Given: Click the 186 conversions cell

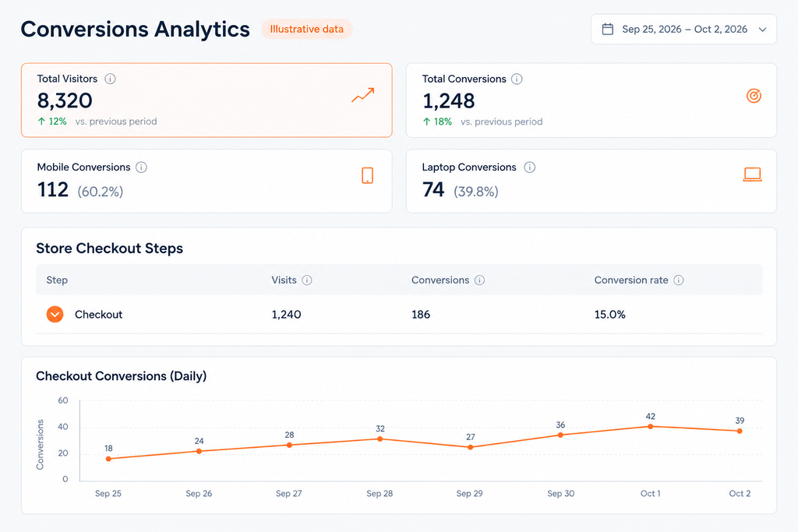Looking at the screenshot, I should pos(421,315).
